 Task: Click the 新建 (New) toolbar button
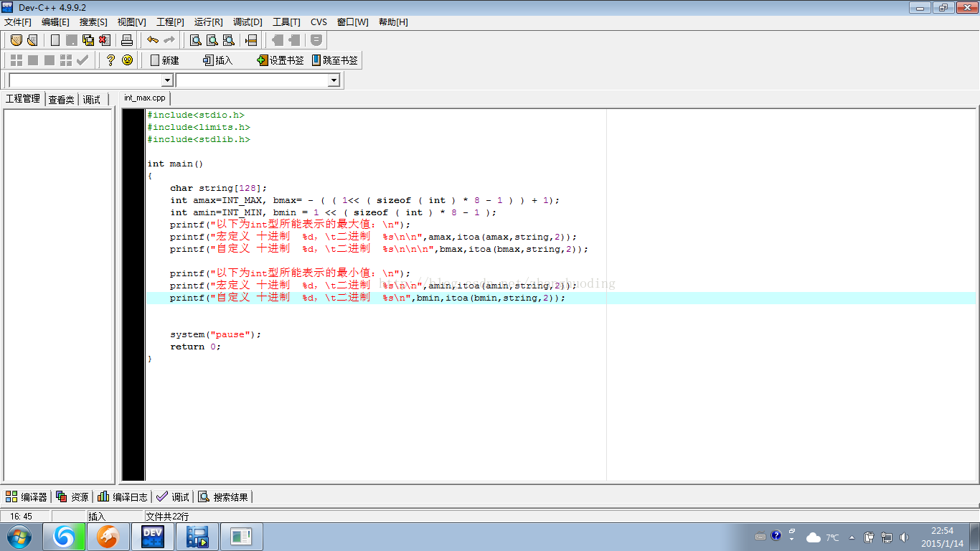click(x=164, y=60)
